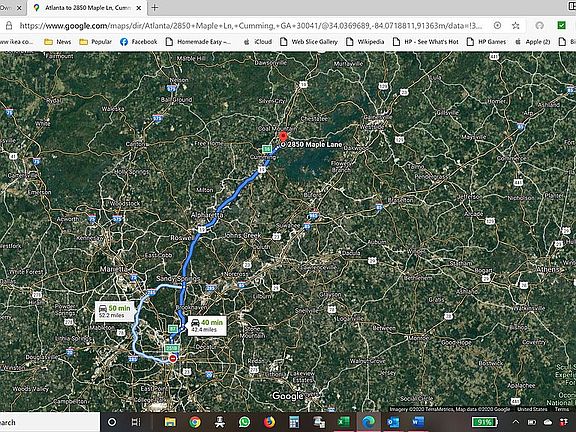Open the HP Games bookmark

tap(486, 42)
